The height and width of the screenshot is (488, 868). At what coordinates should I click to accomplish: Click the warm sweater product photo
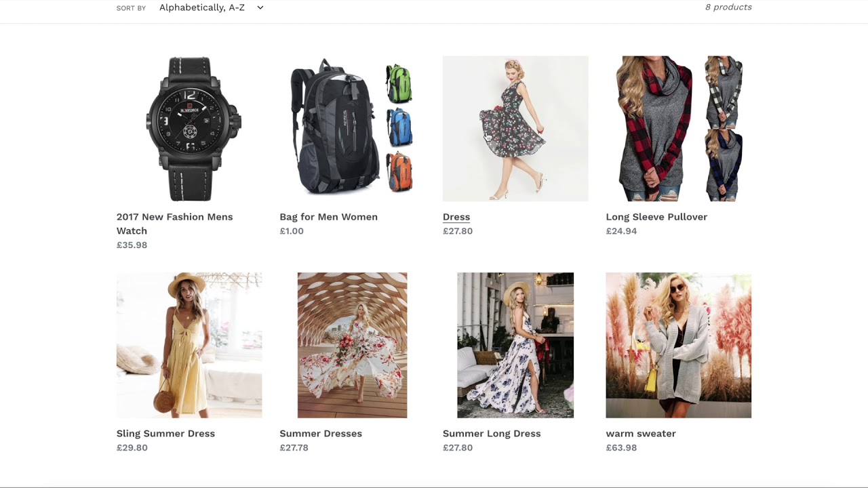(678, 345)
